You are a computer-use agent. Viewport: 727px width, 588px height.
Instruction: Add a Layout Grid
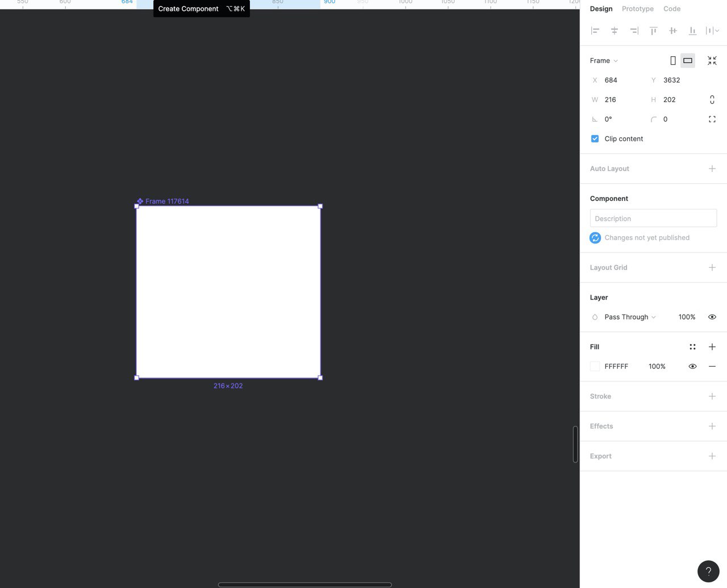pos(712,267)
